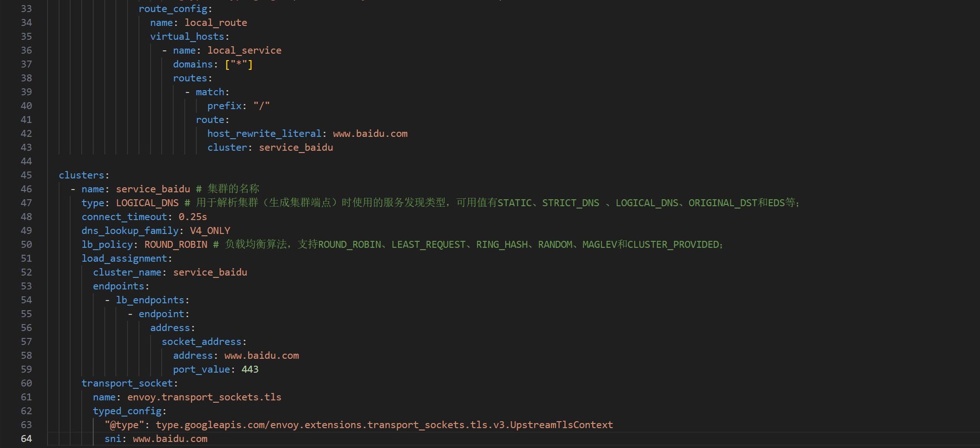Click the virtual_hosts key
Screen dimensions: 980x448
[187, 37]
